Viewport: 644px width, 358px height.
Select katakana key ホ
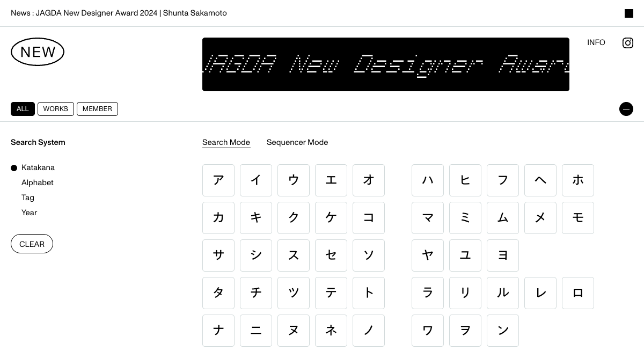tap(578, 180)
